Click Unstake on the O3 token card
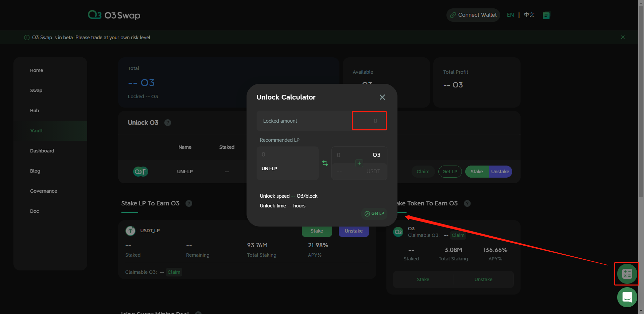This screenshot has width=644, height=314. point(483,279)
